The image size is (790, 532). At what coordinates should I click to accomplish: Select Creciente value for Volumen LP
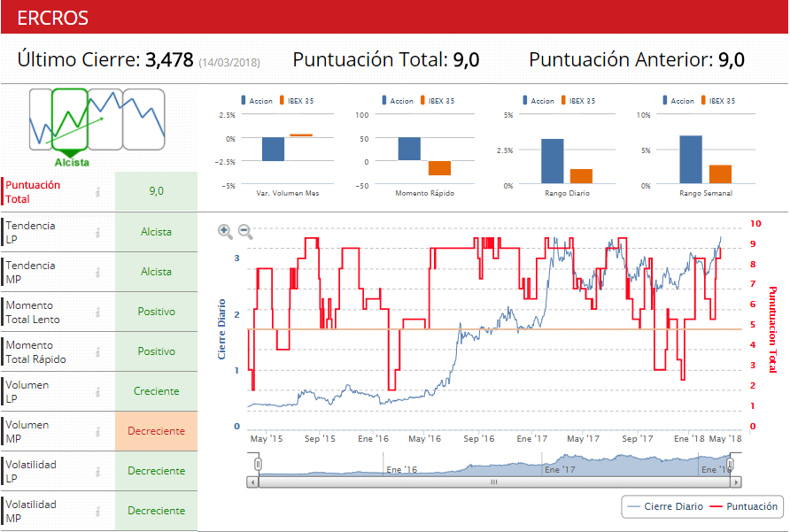coord(156,391)
